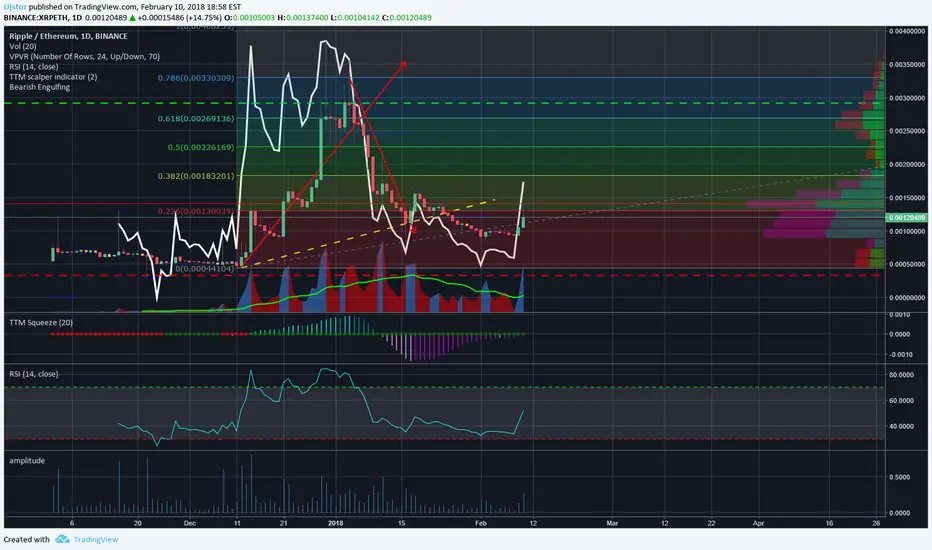Click the 0.618 Fibonacci level label
Screen dimensions: 932x550
point(196,118)
